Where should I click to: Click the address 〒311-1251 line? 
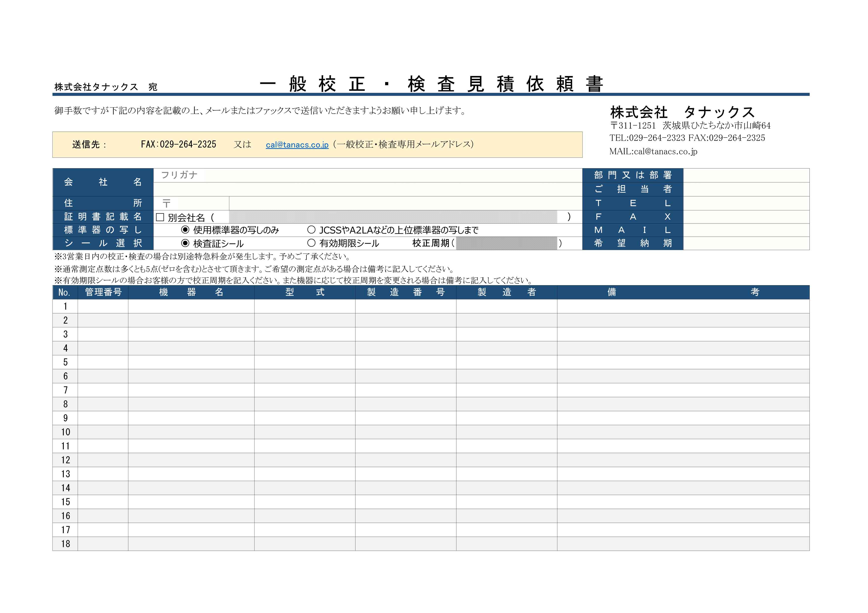pyautogui.click(x=690, y=125)
